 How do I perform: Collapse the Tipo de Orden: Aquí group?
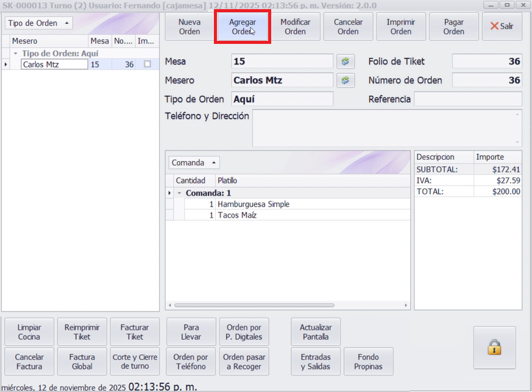pyautogui.click(x=16, y=54)
